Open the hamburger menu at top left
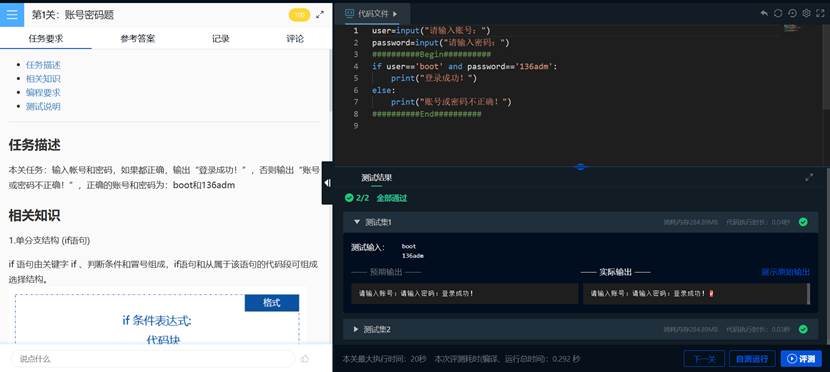This screenshot has width=830, height=372. [x=12, y=14]
